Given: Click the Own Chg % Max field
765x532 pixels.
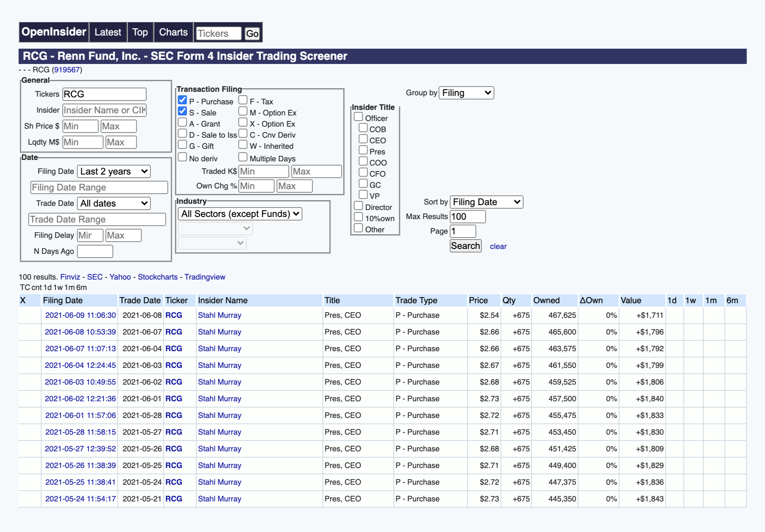Looking at the screenshot, I should pos(295,186).
